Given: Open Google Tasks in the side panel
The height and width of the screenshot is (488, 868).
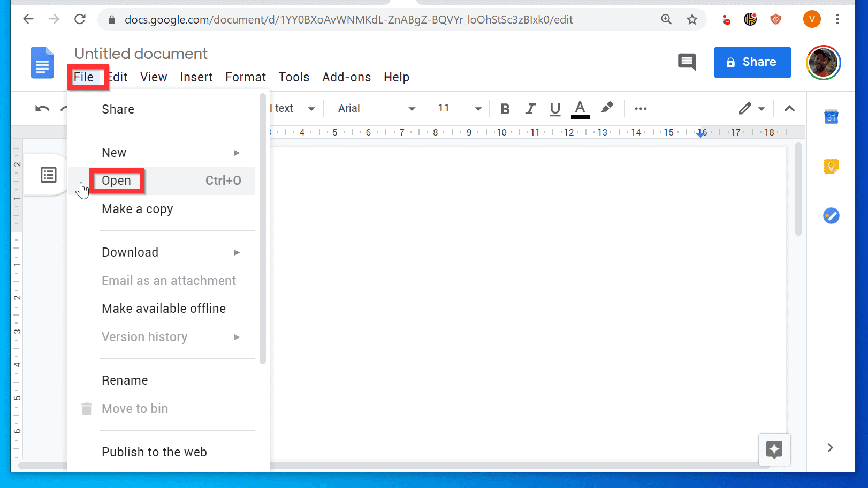Looking at the screenshot, I should pos(831,216).
